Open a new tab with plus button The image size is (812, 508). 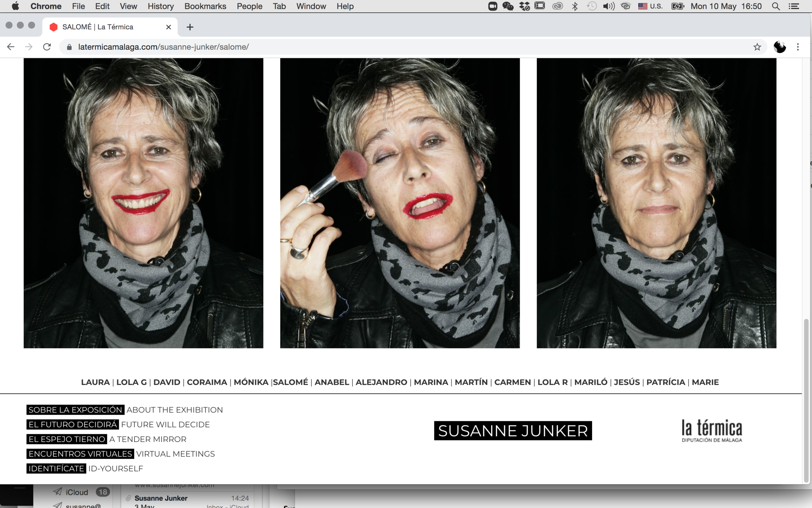190,27
